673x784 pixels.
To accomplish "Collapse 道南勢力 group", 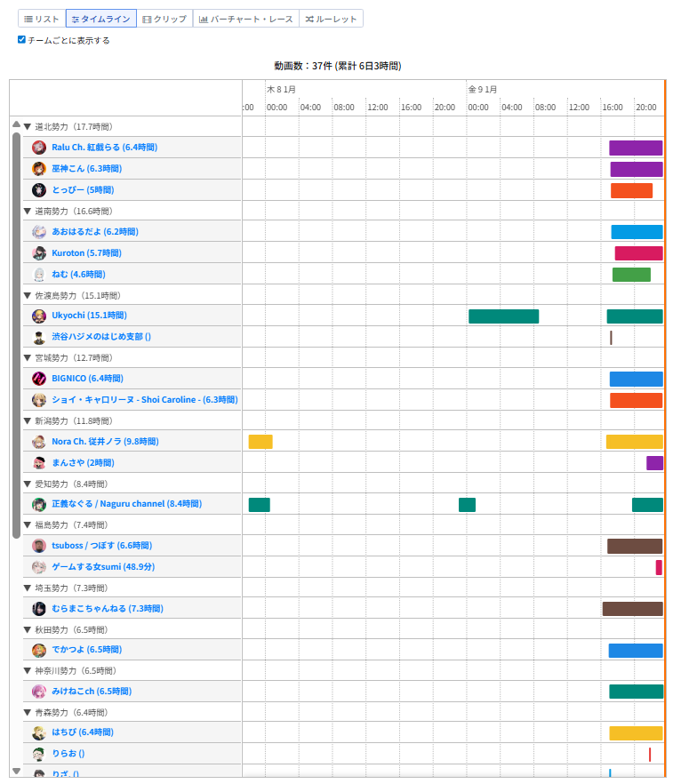I will click(x=28, y=211).
